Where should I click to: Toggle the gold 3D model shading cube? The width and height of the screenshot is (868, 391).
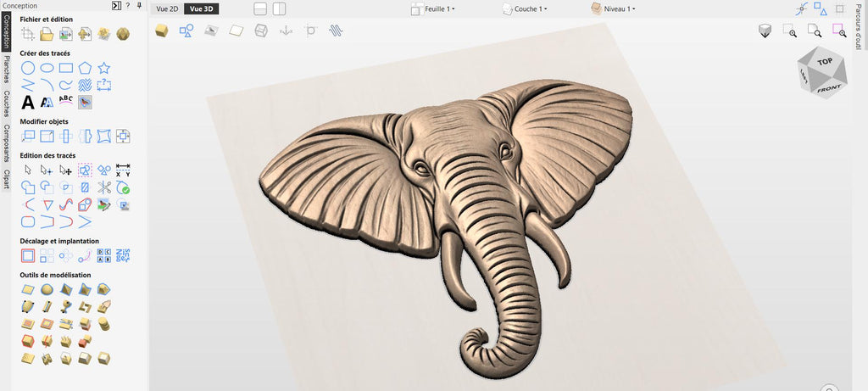(162, 31)
